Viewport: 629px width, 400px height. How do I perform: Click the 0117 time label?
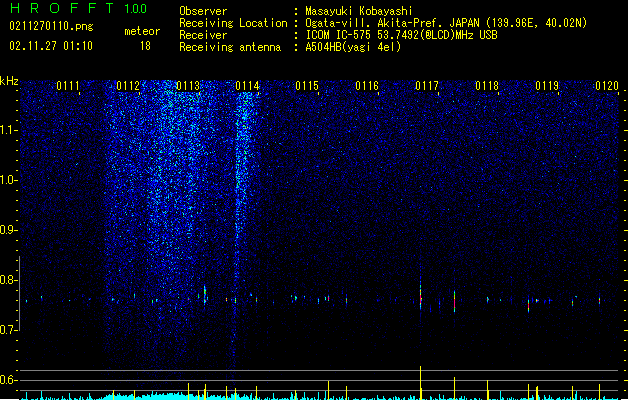click(427, 86)
